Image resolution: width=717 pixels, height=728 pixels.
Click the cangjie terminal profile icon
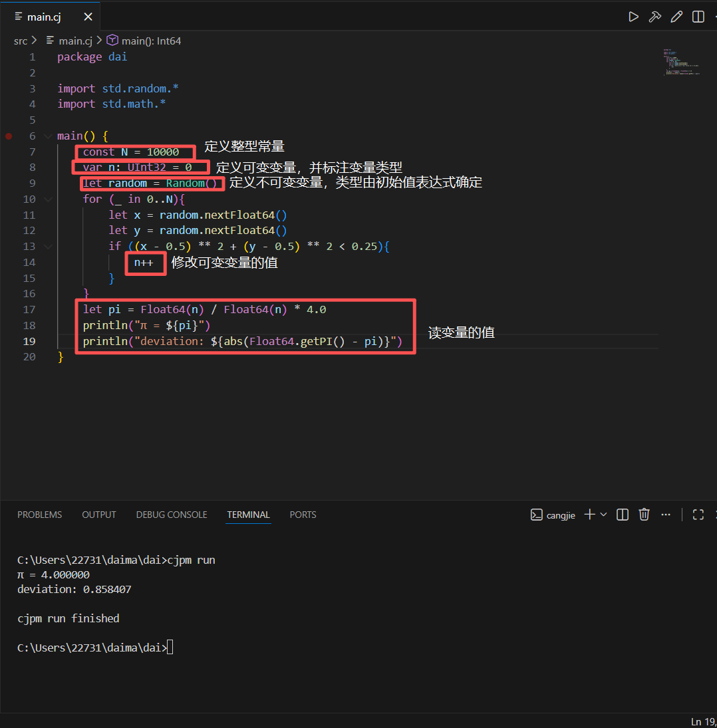coord(536,515)
